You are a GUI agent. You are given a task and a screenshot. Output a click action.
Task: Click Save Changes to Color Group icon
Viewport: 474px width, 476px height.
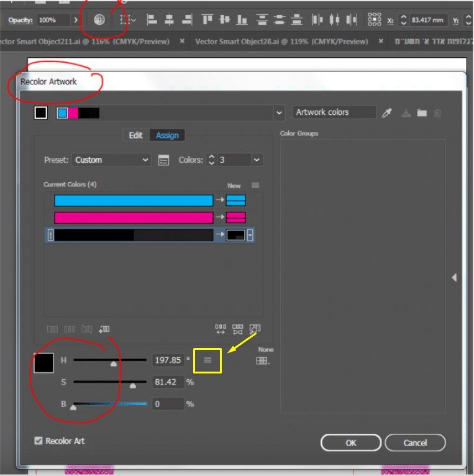[406, 113]
